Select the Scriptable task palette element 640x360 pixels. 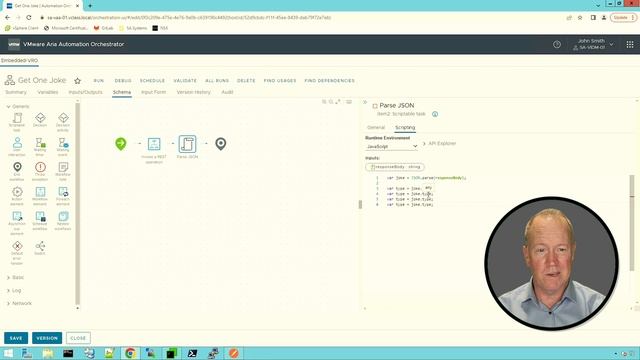click(17, 121)
